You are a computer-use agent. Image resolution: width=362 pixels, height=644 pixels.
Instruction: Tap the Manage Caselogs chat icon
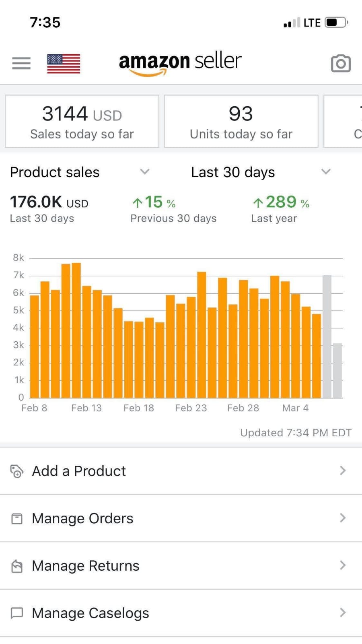pyautogui.click(x=16, y=613)
